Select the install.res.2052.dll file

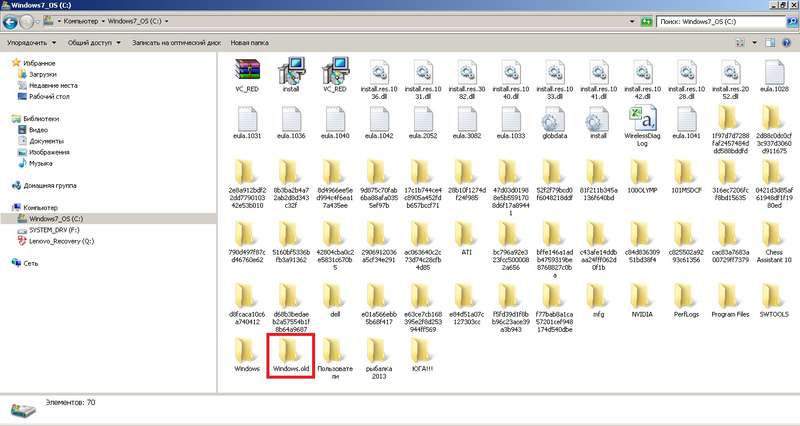coord(730,79)
